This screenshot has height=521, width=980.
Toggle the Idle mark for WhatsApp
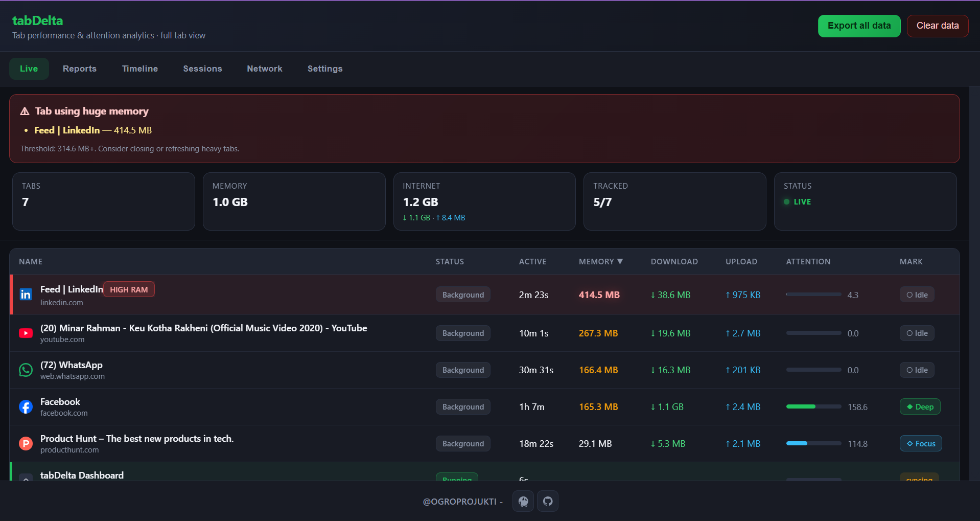pyautogui.click(x=917, y=370)
